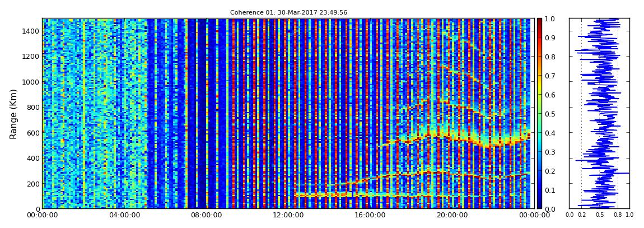Click the 0.3 label on the colorbar
This screenshot has height=228, width=644.
click(x=549, y=152)
